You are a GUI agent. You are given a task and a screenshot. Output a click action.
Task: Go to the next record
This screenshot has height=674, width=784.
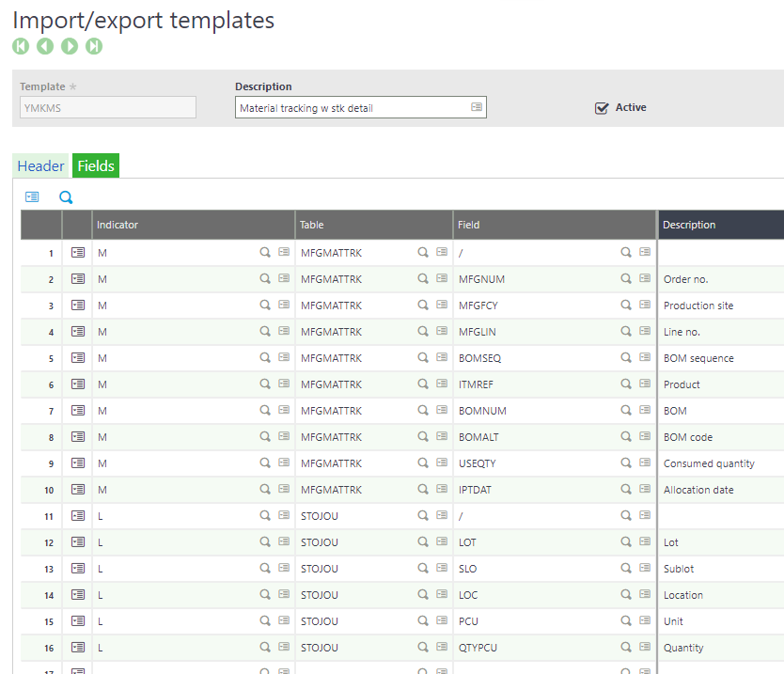pyautogui.click(x=69, y=45)
